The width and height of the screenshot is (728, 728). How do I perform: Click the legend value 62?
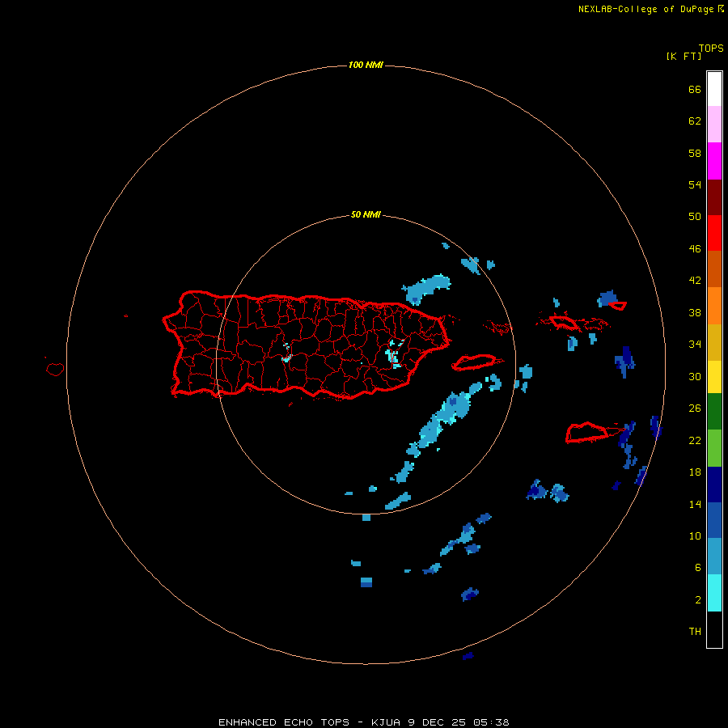[695, 121]
